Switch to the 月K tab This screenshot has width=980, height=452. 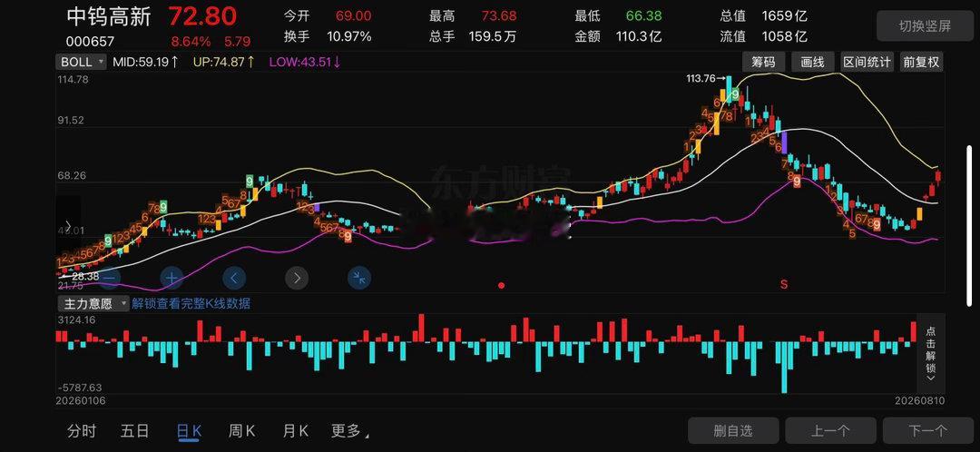(296, 431)
